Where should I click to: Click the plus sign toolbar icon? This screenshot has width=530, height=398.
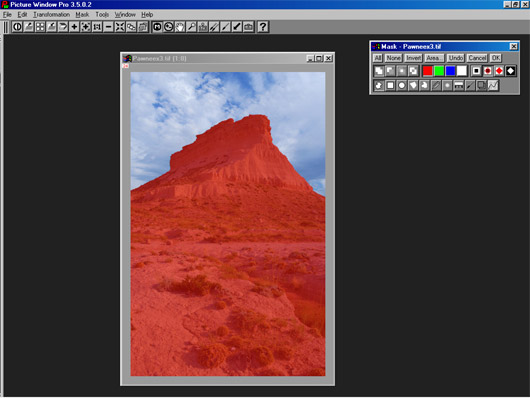(x=74, y=27)
